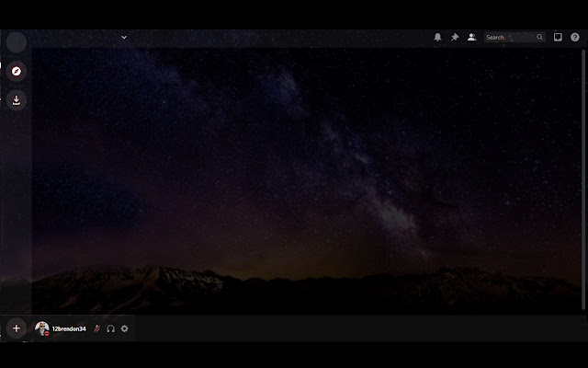Open notification settings bell icon
The width and height of the screenshot is (588, 368).
pos(437,37)
